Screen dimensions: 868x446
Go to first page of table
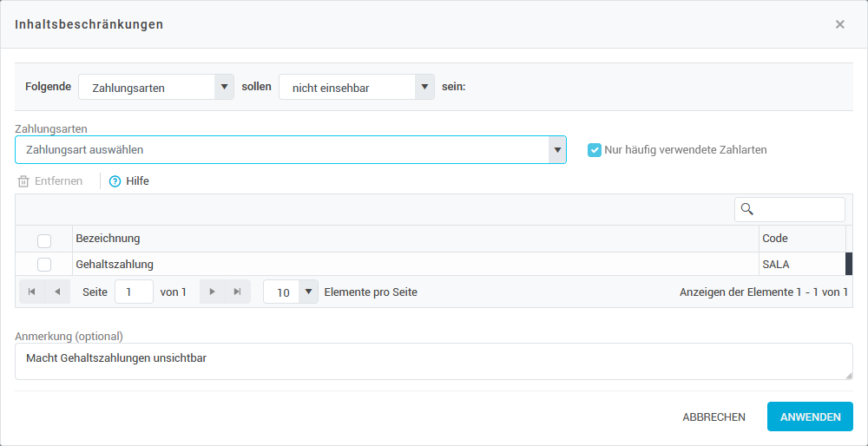click(x=32, y=292)
